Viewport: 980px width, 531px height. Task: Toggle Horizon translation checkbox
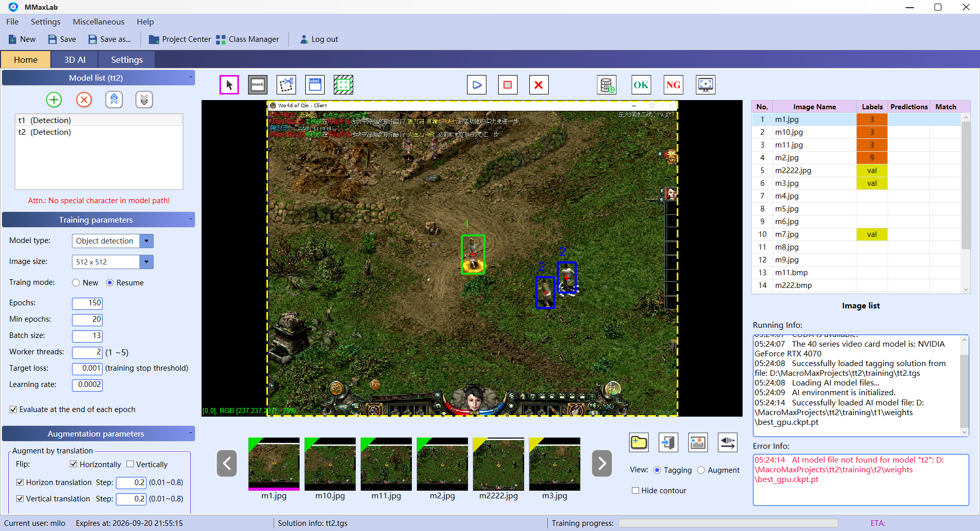[20, 482]
